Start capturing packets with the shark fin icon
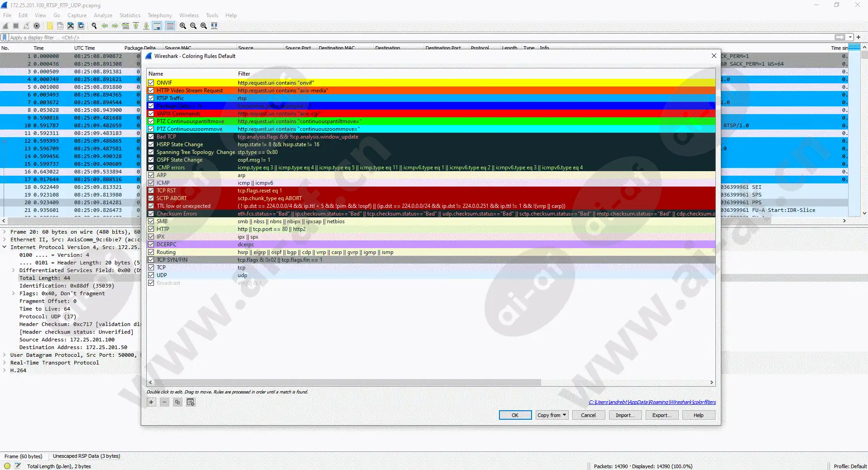The width and height of the screenshot is (868, 470). 6,26
